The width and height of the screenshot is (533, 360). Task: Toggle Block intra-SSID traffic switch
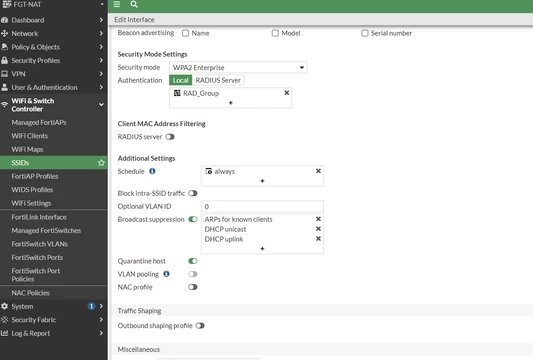pos(193,193)
